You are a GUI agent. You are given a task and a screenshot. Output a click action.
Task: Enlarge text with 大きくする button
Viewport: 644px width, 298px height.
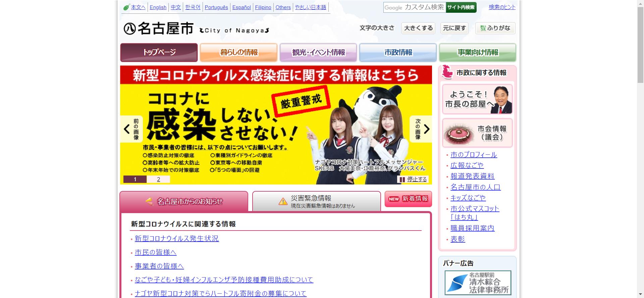418,28
